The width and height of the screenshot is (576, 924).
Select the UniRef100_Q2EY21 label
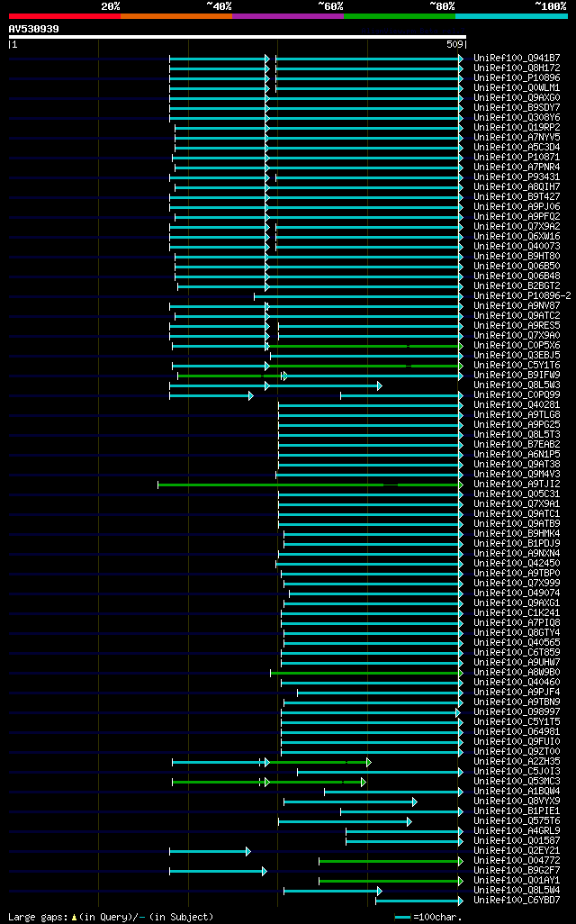click(517, 851)
